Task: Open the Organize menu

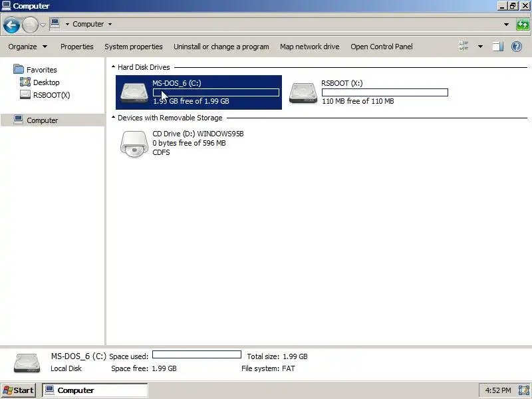Action: click(x=28, y=47)
